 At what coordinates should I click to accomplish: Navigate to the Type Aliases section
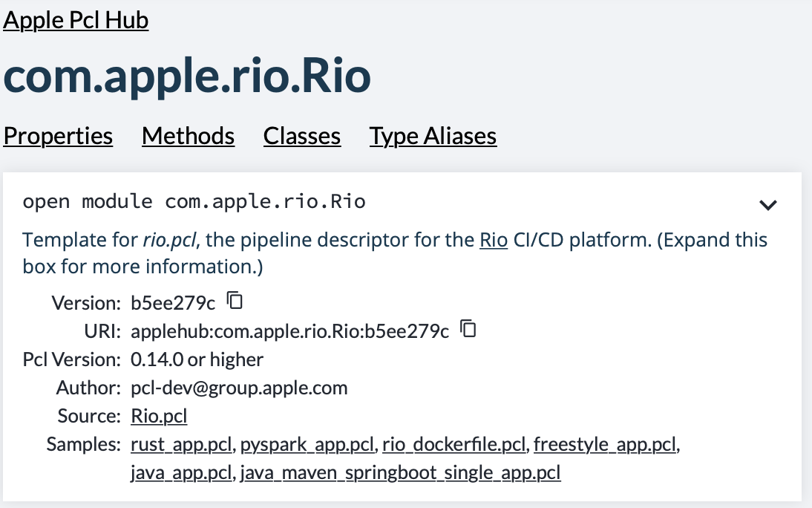tap(433, 136)
